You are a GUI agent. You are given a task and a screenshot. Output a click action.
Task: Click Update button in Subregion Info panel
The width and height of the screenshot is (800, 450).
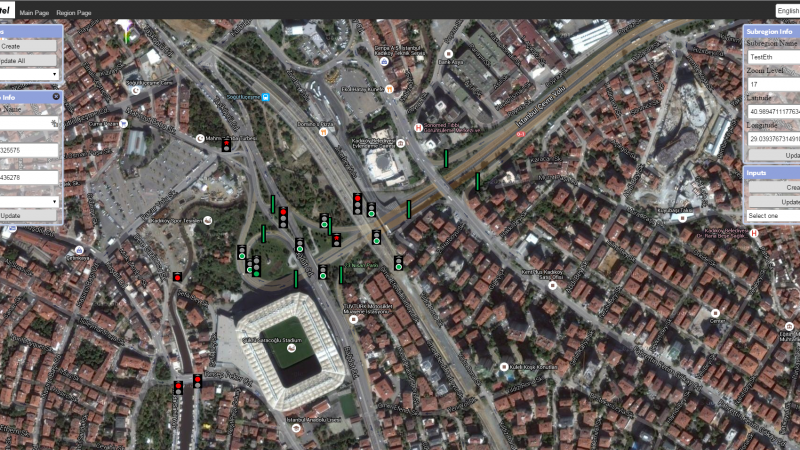[774, 155]
